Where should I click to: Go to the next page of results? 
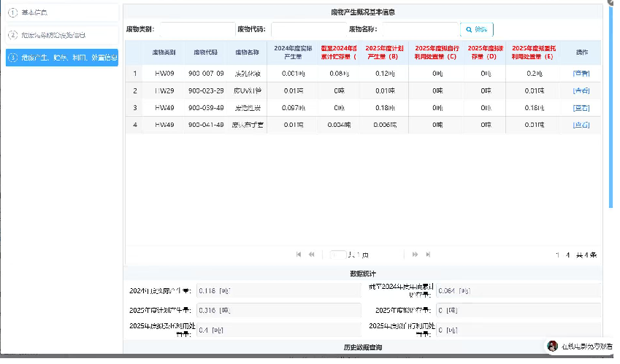click(x=415, y=255)
